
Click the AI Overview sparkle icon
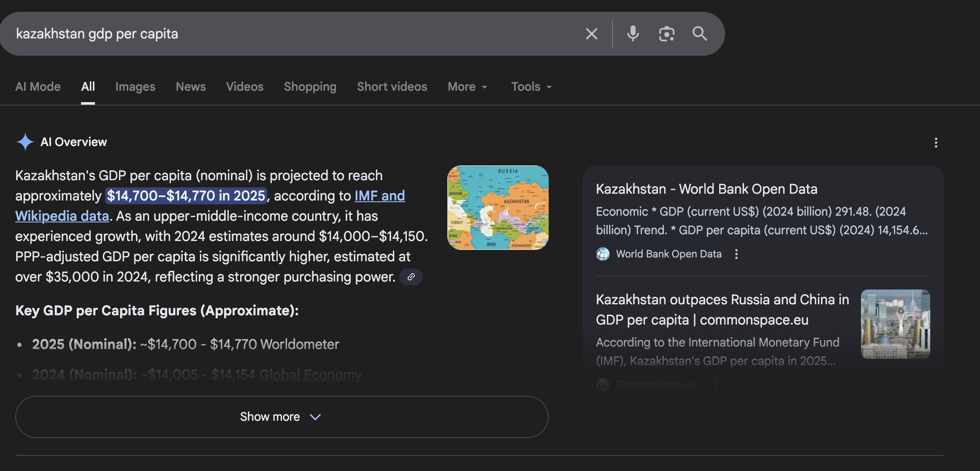25,142
